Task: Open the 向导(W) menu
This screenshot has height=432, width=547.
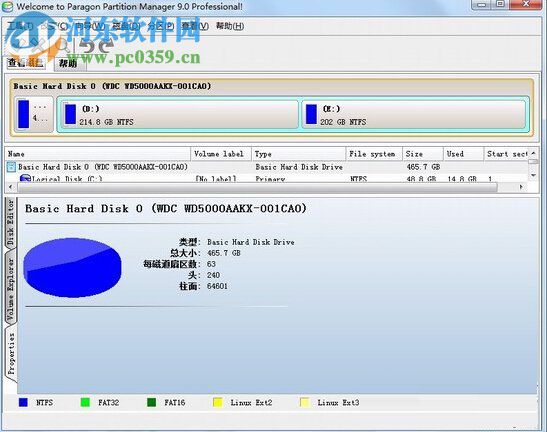Action: (x=90, y=26)
